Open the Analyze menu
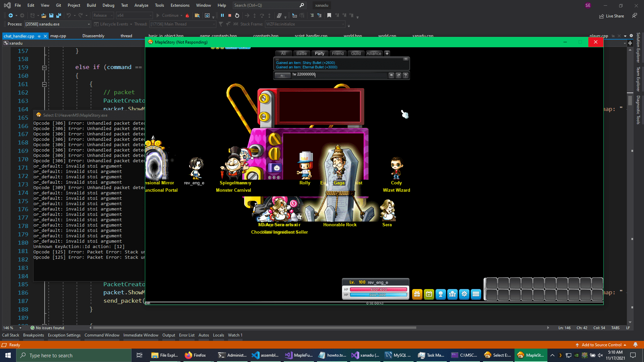Image resolution: width=644 pixels, height=362 pixels. [141, 5]
